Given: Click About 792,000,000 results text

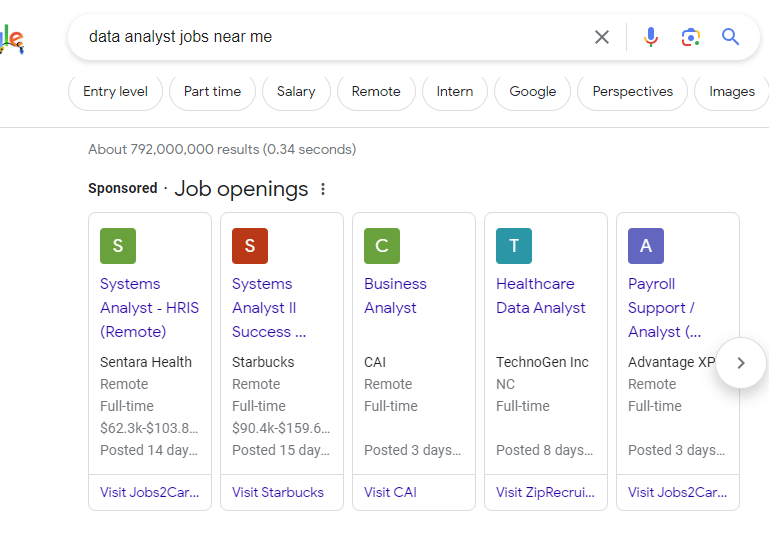Looking at the screenshot, I should click(x=222, y=149).
